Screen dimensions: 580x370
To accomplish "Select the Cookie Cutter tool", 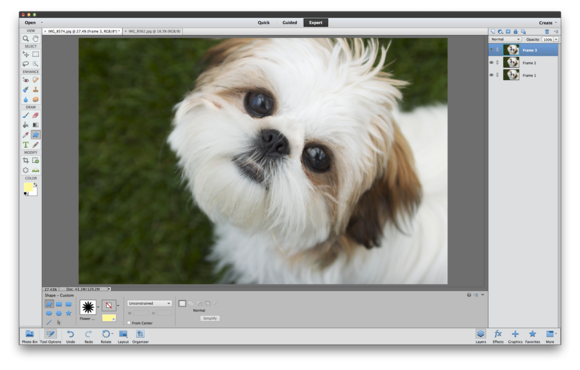I will click(26, 170).
